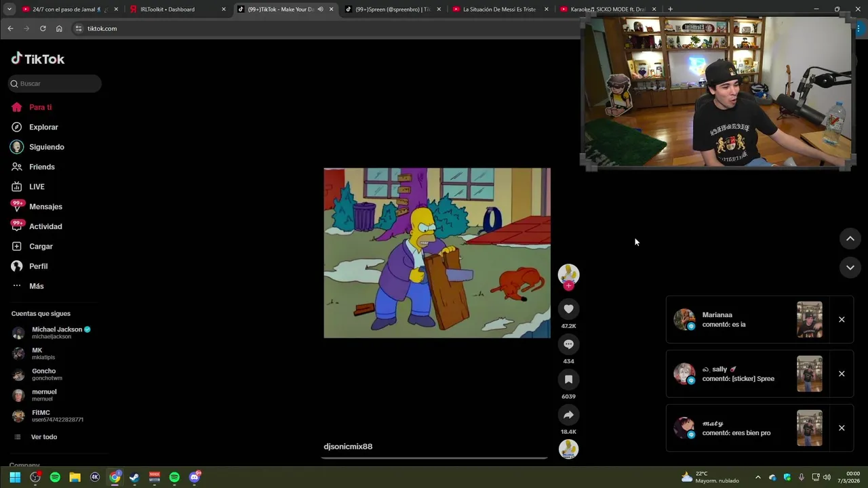Share the video with 18.4K shares
Image resolution: width=868 pixels, height=488 pixels.
pos(568,415)
